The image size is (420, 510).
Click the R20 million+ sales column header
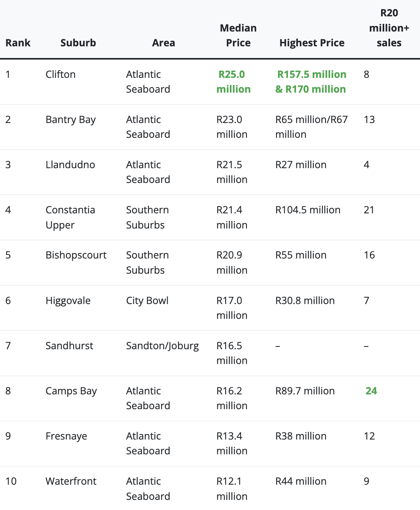(389, 28)
